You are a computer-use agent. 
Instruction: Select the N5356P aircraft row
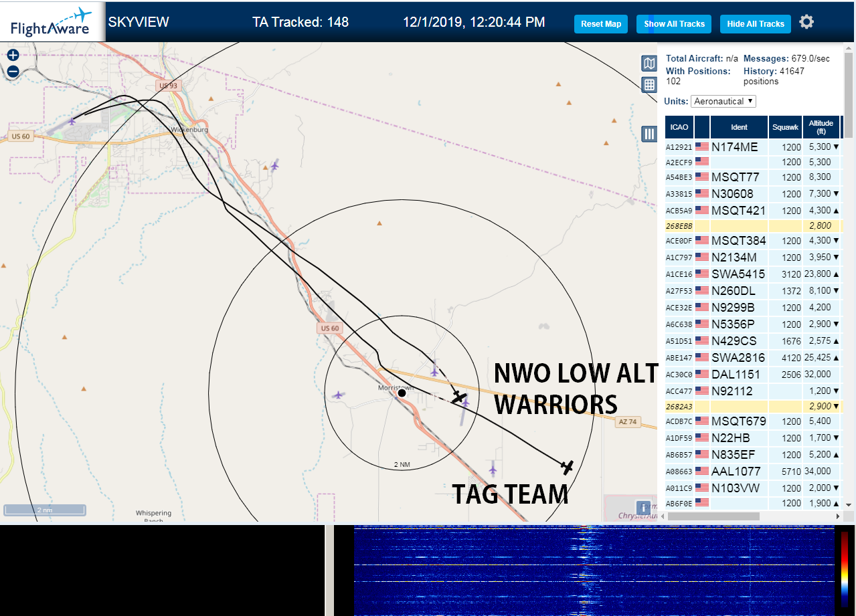click(x=753, y=324)
